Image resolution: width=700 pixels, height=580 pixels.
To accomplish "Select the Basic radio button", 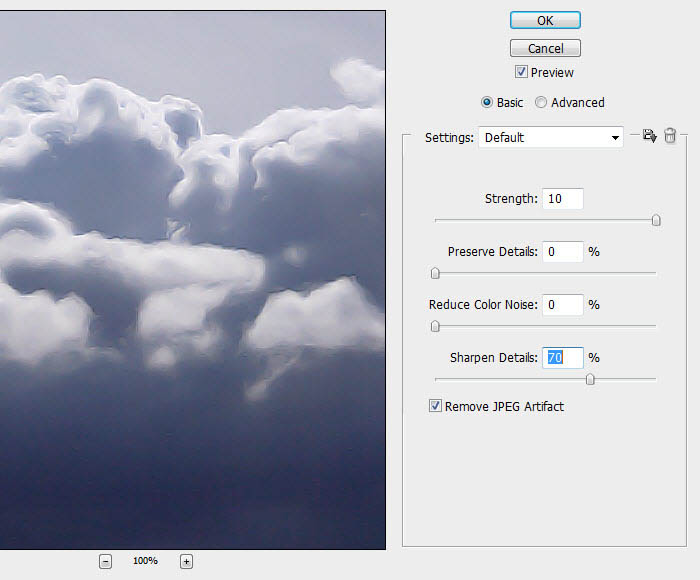I will [487, 102].
